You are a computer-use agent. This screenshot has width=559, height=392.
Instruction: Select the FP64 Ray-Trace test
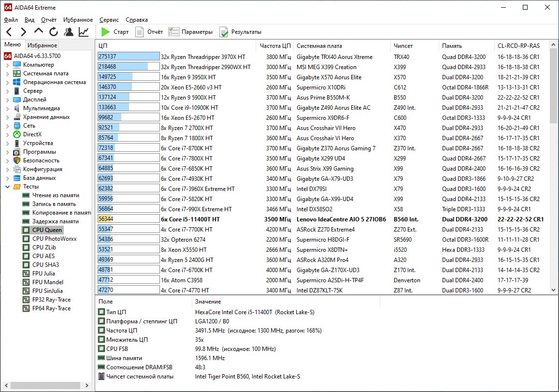coord(51,308)
